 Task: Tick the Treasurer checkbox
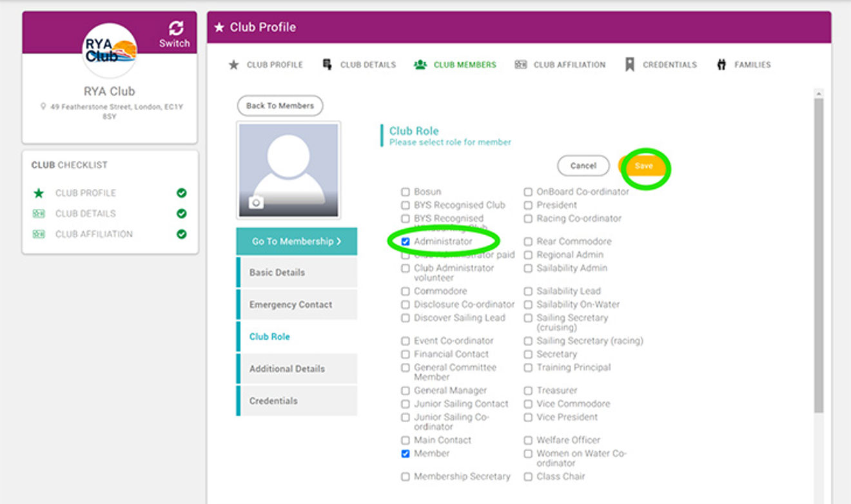[x=528, y=391]
